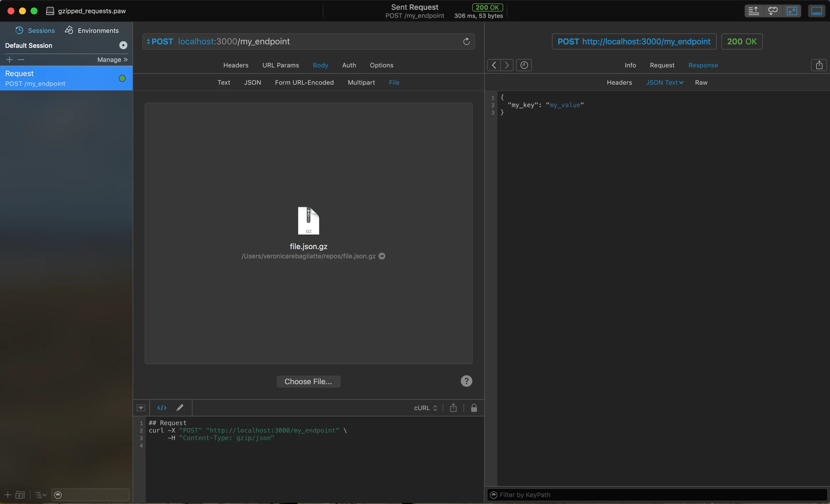
Task: Select the Multipart body tab
Action: [x=361, y=82]
